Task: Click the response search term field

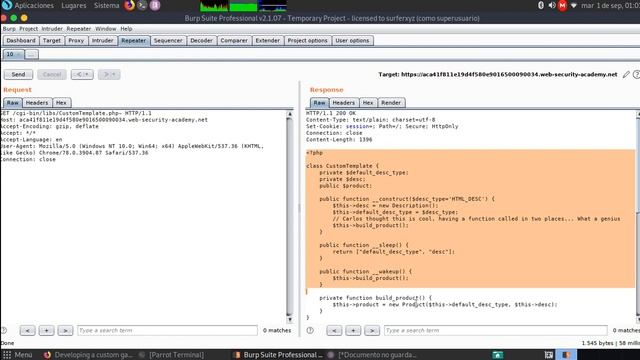Action: point(496,330)
